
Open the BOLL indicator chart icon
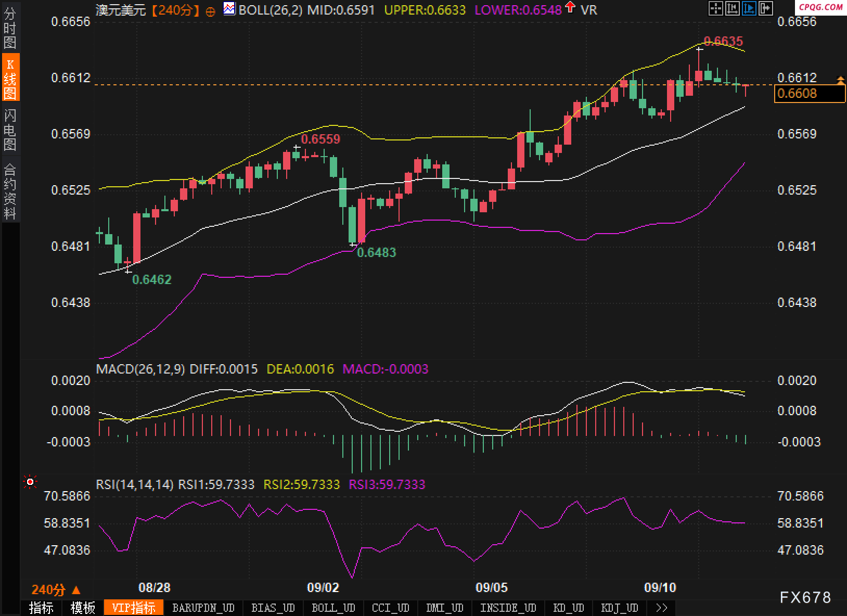tap(228, 8)
